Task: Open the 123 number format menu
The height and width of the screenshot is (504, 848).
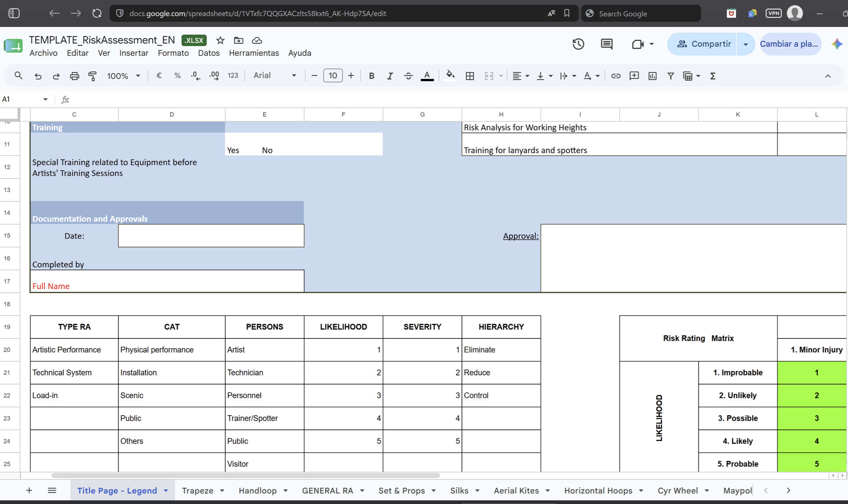Action: [x=233, y=76]
